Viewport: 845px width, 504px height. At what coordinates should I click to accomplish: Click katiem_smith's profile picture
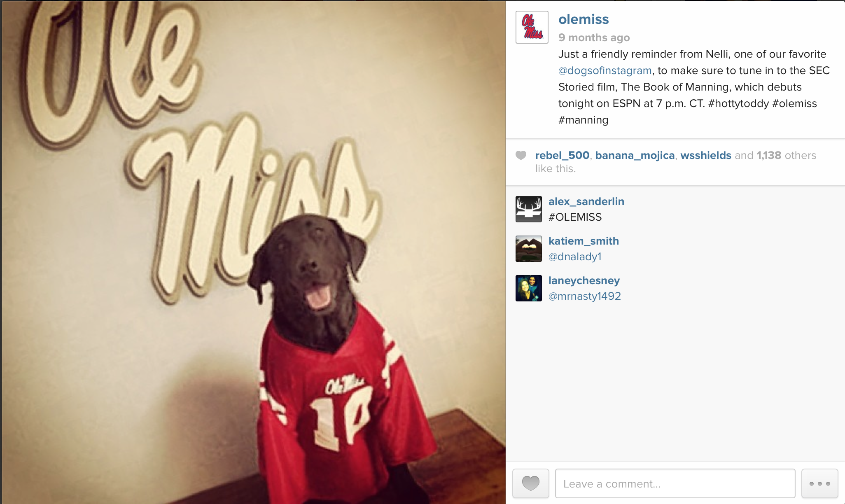click(x=529, y=249)
